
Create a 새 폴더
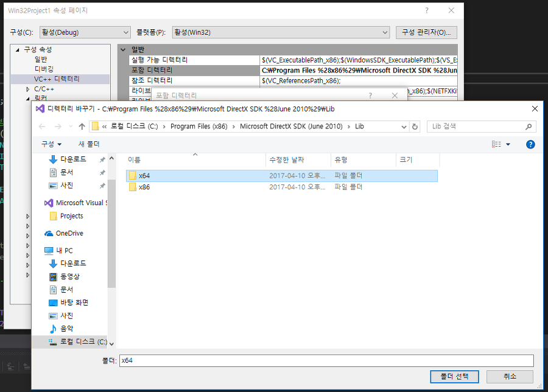(x=89, y=144)
